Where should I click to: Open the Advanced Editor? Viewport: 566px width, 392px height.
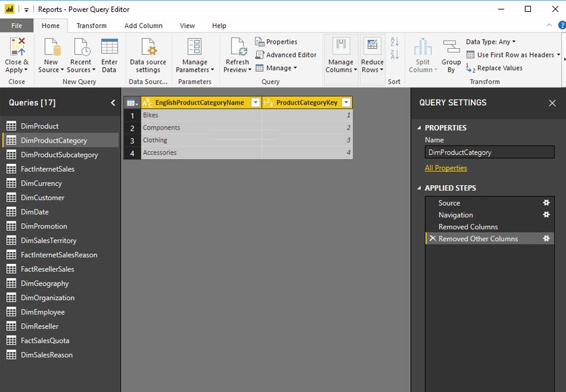tap(286, 55)
